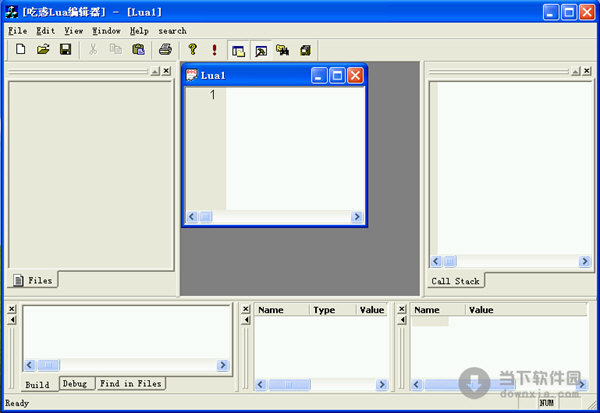Close the Build output panel

tap(12, 309)
